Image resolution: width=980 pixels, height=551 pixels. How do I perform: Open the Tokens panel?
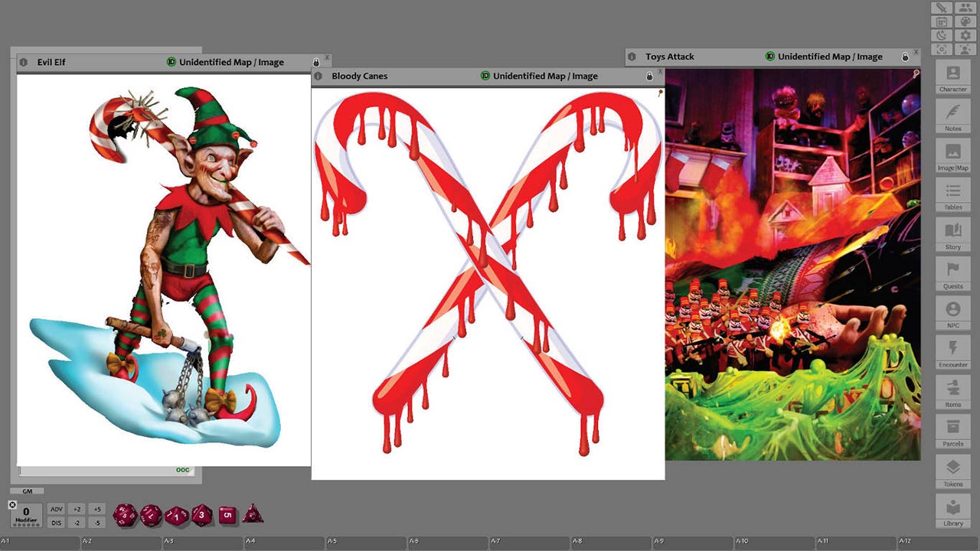952,471
